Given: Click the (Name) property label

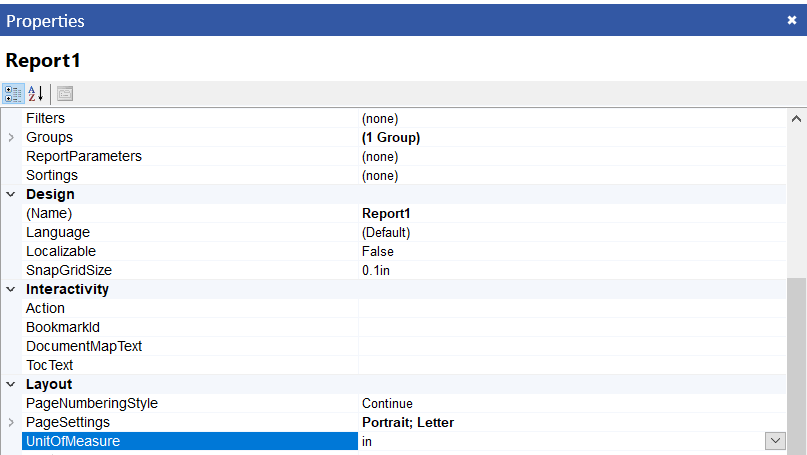Looking at the screenshot, I should (49, 214).
